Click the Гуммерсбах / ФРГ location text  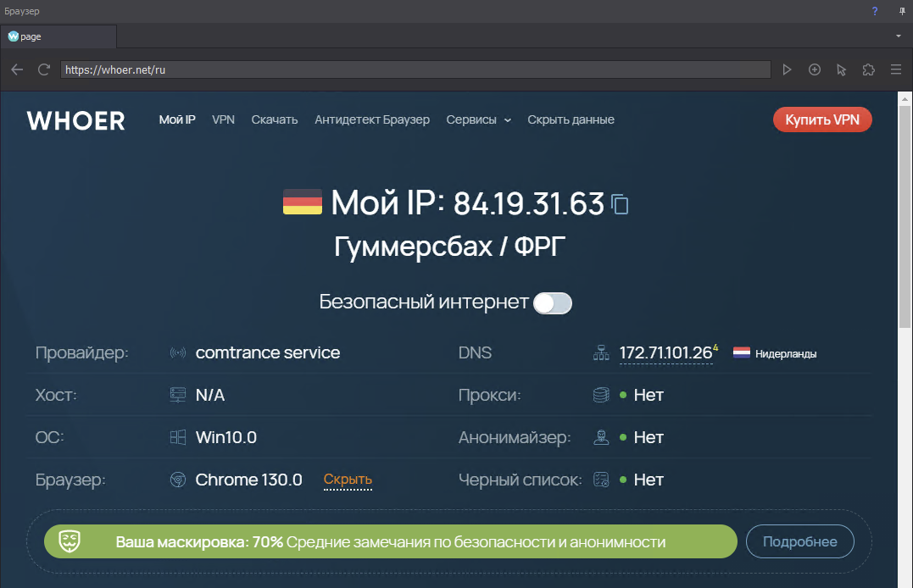pyautogui.click(x=449, y=247)
